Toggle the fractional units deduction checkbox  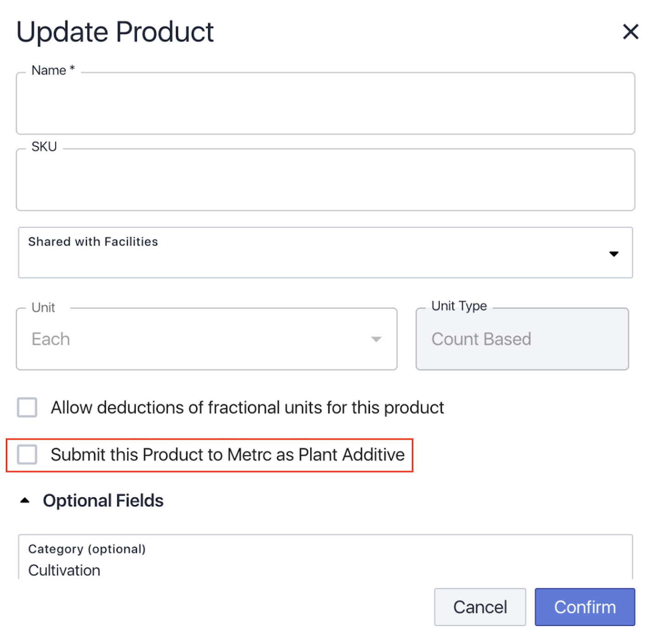click(x=27, y=407)
